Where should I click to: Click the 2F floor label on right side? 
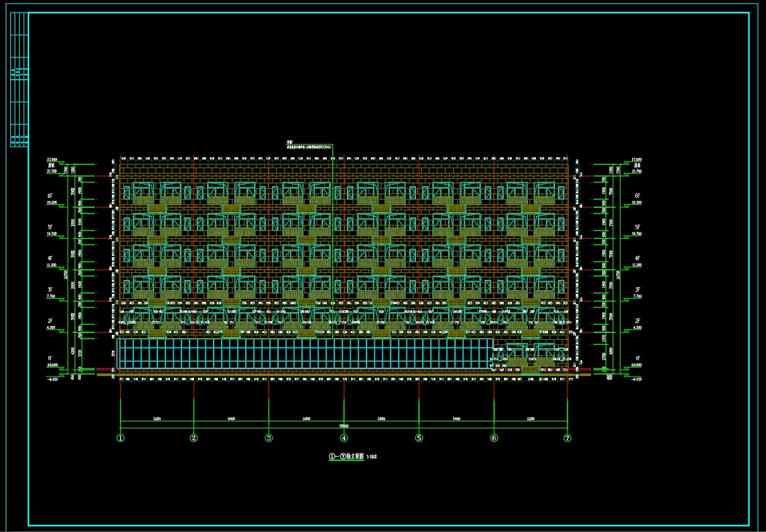tap(637, 321)
